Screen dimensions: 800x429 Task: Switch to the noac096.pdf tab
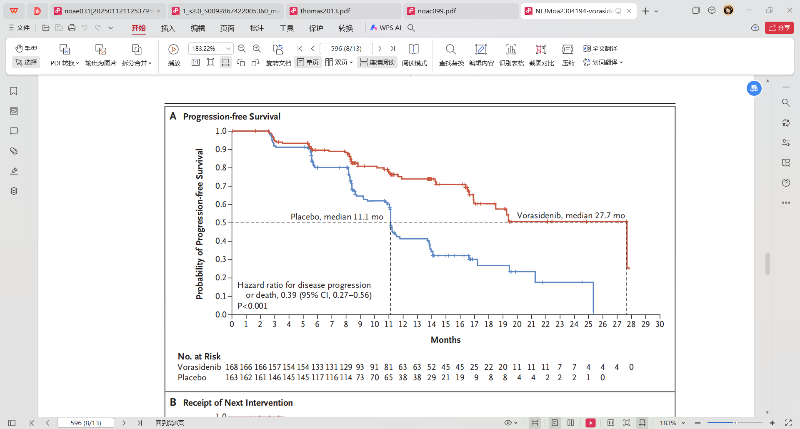461,11
